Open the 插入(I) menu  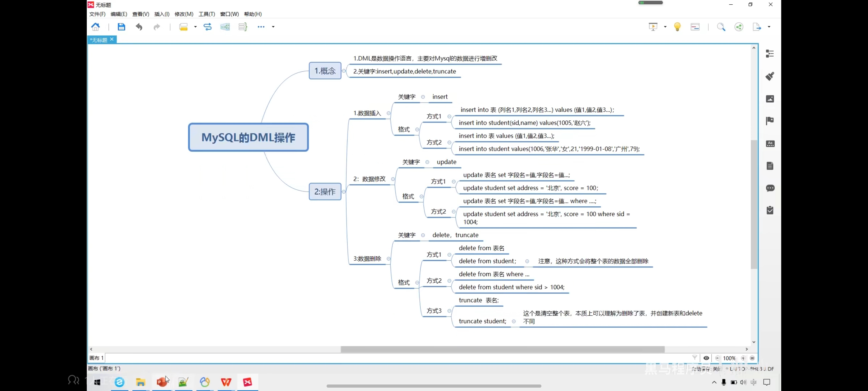point(162,14)
